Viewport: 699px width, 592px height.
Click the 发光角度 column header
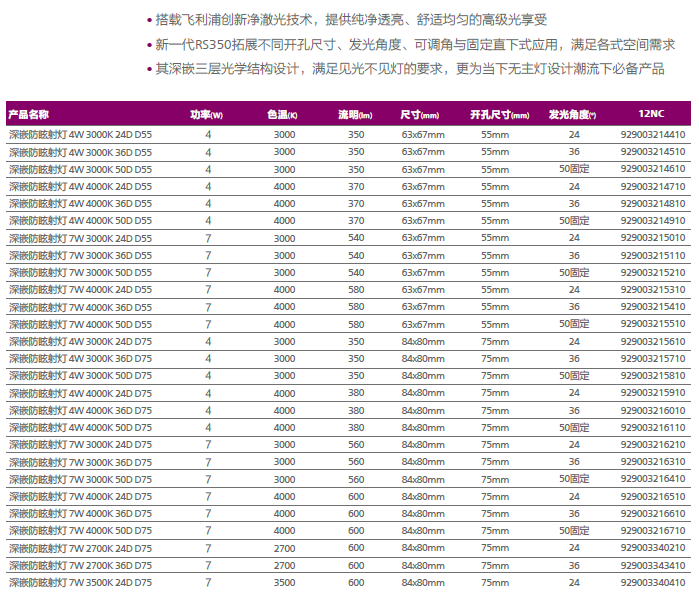tap(573, 115)
